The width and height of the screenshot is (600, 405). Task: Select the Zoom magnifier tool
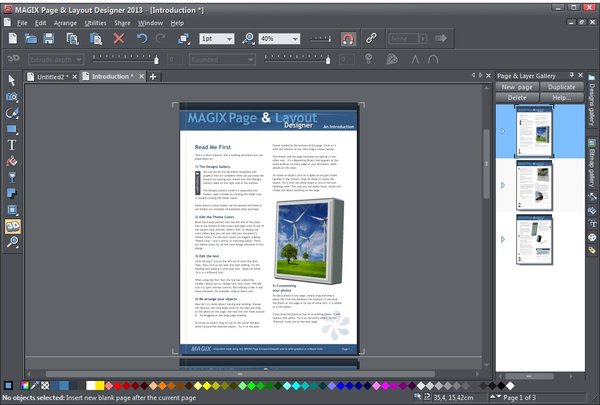(12, 242)
